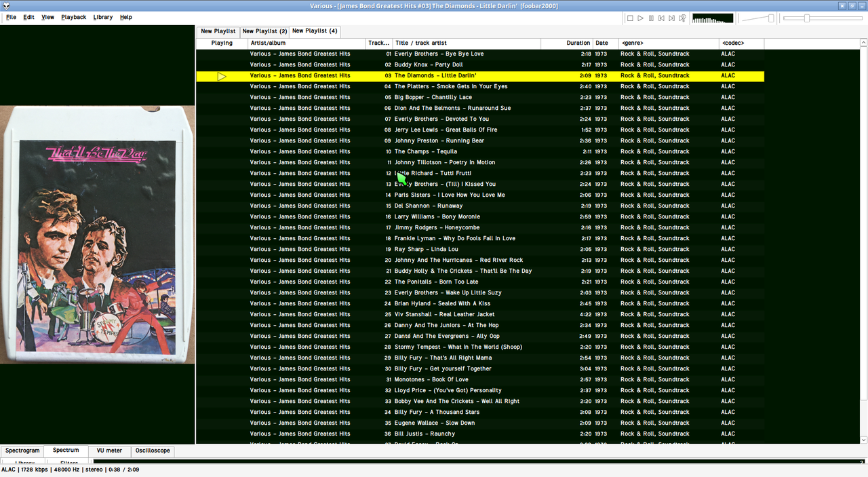Skip to the previous track
Viewport: 868px width, 477px height.
pos(661,18)
